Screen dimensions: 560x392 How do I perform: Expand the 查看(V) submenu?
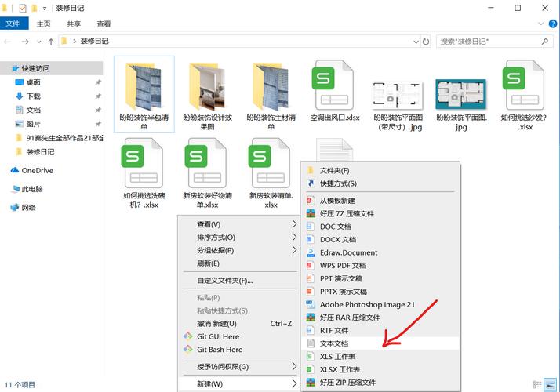(239, 224)
